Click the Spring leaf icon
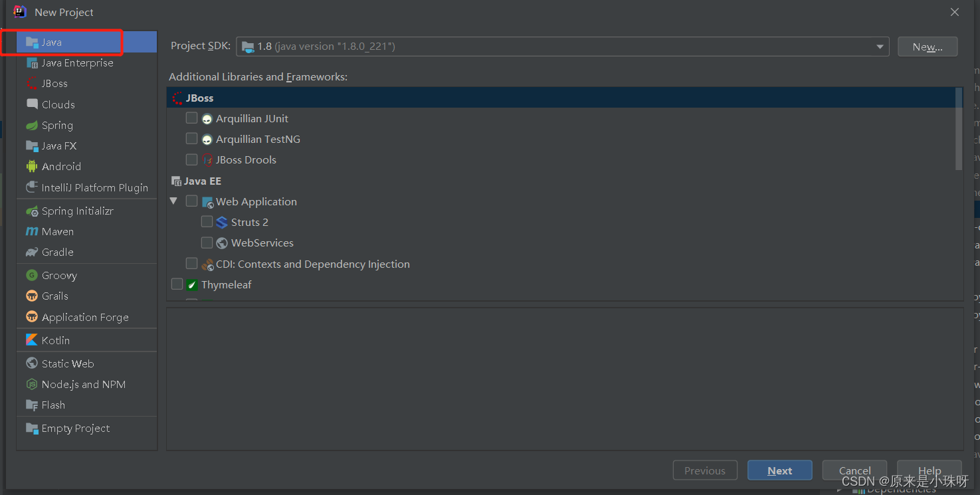This screenshot has height=495, width=980. coord(31,125)
